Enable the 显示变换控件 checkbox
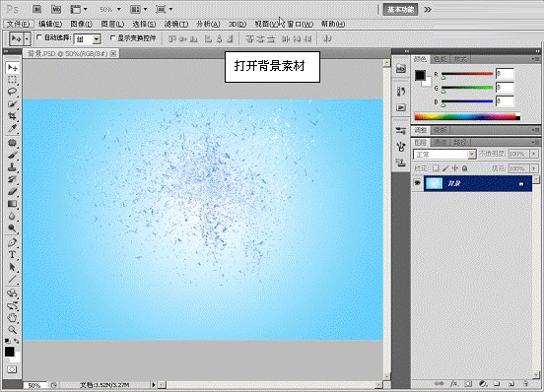This screenshot has height=392, width=544. pyautogui.click(x=112, y=37)
